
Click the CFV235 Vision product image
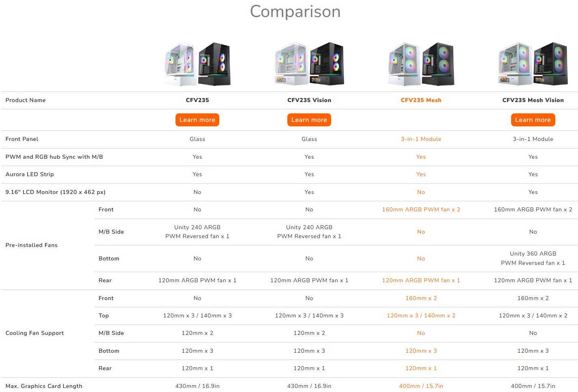309,64
